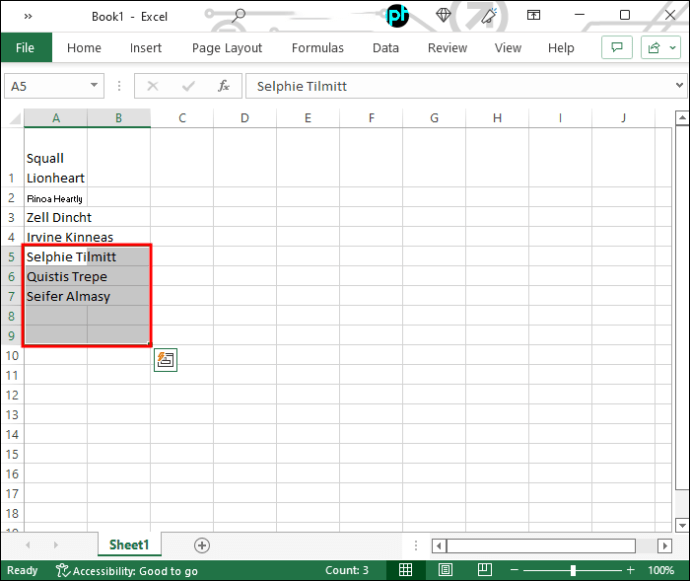Add a new sheet with plus button
The image size is (690, 581).
tap(202, 545)
